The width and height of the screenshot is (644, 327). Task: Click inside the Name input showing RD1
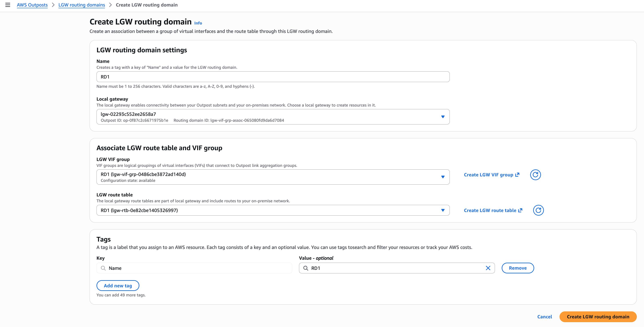click(273, 76)
